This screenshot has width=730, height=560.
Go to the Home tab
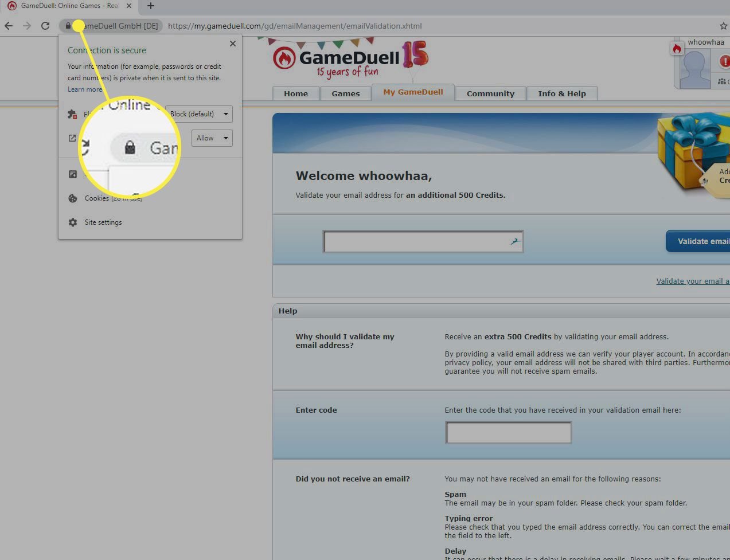point(296,93)
